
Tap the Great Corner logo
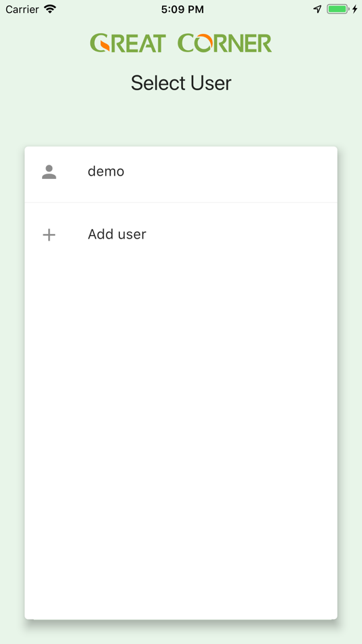(181, 43)
